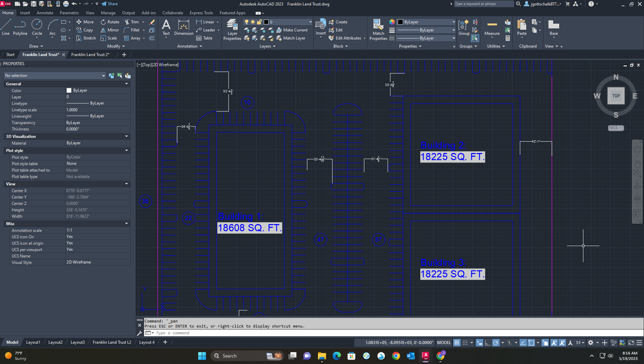Viewport: 644px width, 364px height.
Task: Select the Line drawing tool
Action: [6, 26]
